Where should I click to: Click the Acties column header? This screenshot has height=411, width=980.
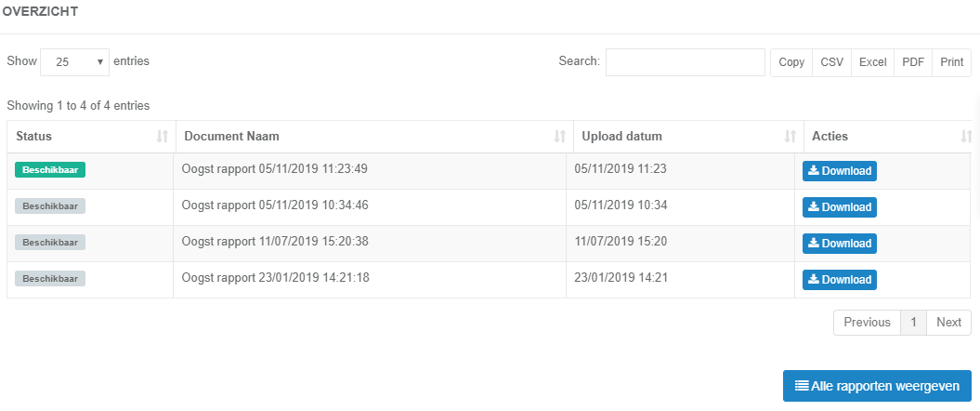pos(887,137)
